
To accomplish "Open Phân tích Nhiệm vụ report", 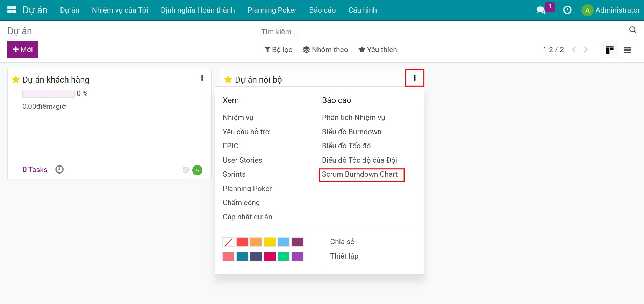I will (x=353, y=118).
